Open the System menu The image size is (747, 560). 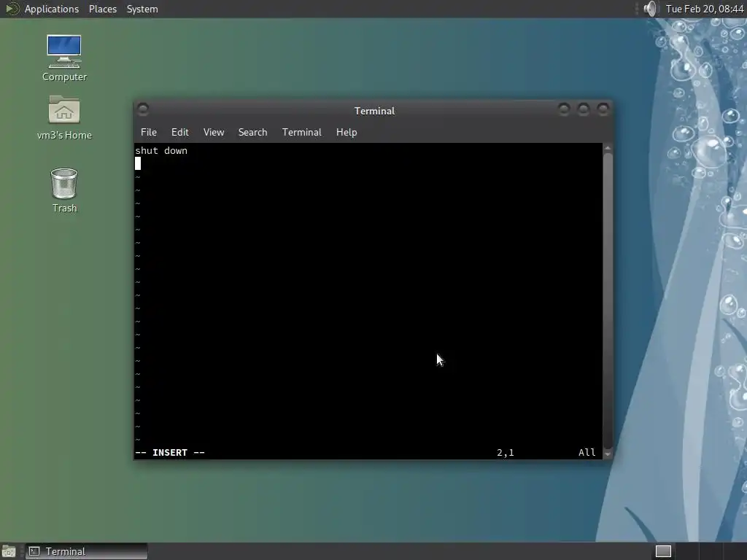pyautogui.click(x=142, y=9)
